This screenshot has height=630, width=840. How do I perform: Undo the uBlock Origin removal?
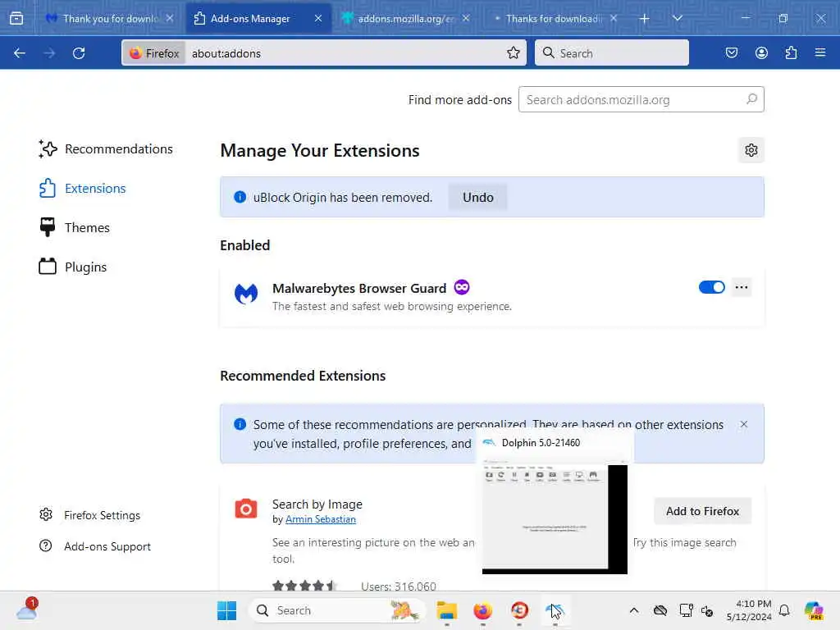click(x=478, y=197)
